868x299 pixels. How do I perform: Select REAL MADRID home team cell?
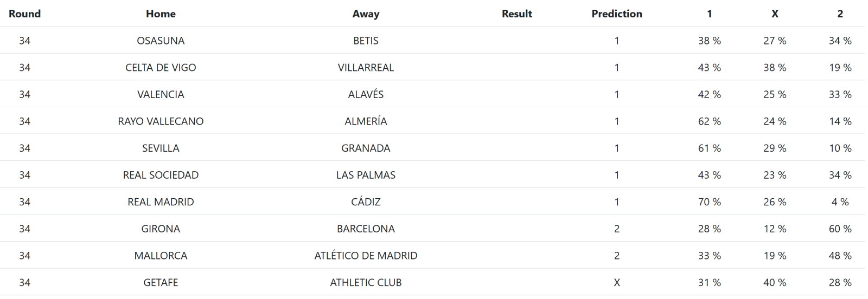(x=161, y=202)
